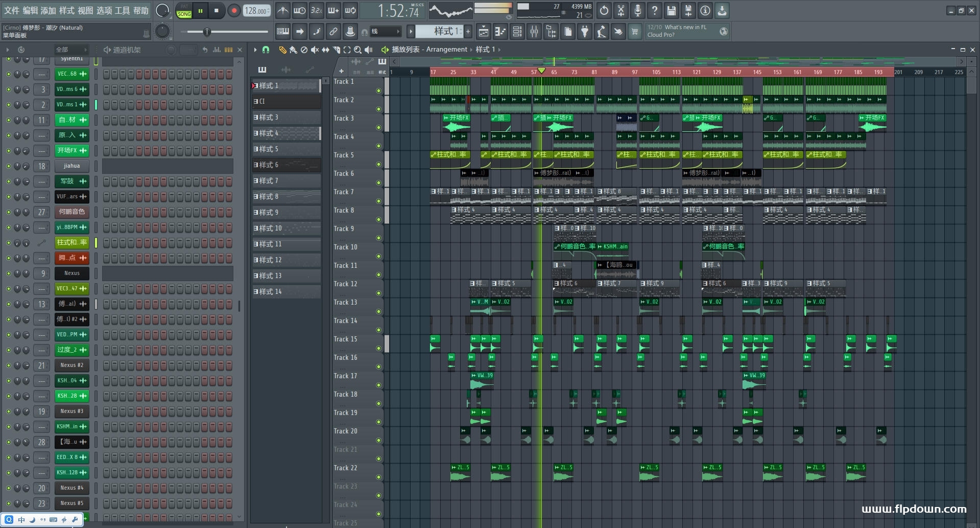The image size is (980, 528).
Task: Click the song position slider handle
Action: [x=207, y=32]
